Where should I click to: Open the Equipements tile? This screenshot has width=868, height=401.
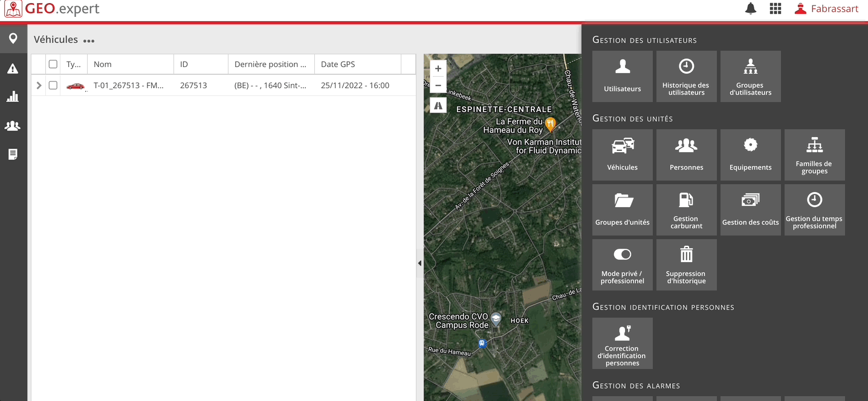751,155
